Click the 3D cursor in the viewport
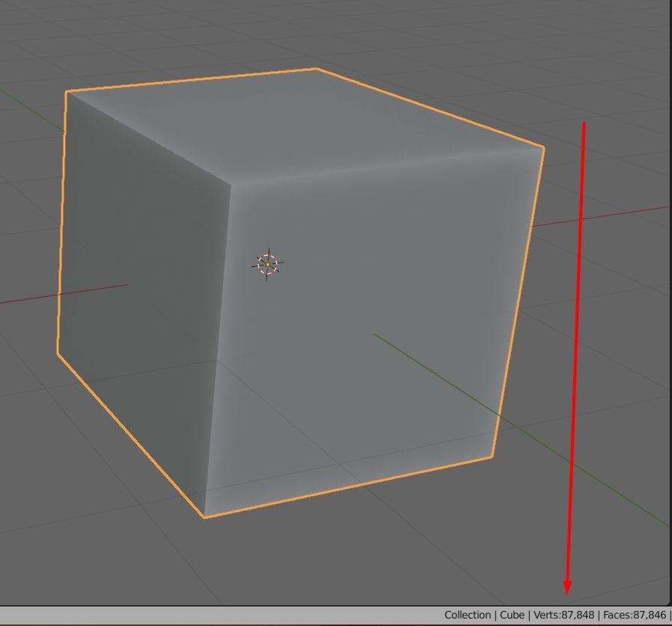This screenshot has height=626, width=672. 268,264
